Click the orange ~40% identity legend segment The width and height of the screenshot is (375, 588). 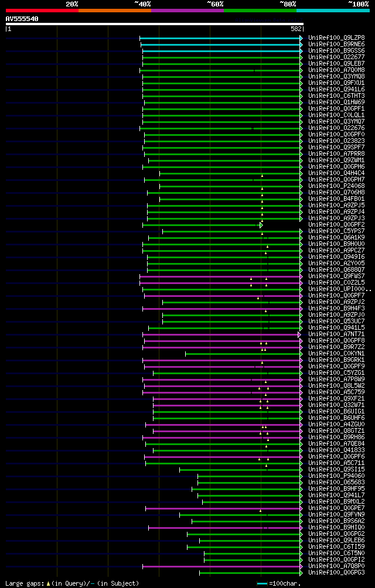click(115, 11)
